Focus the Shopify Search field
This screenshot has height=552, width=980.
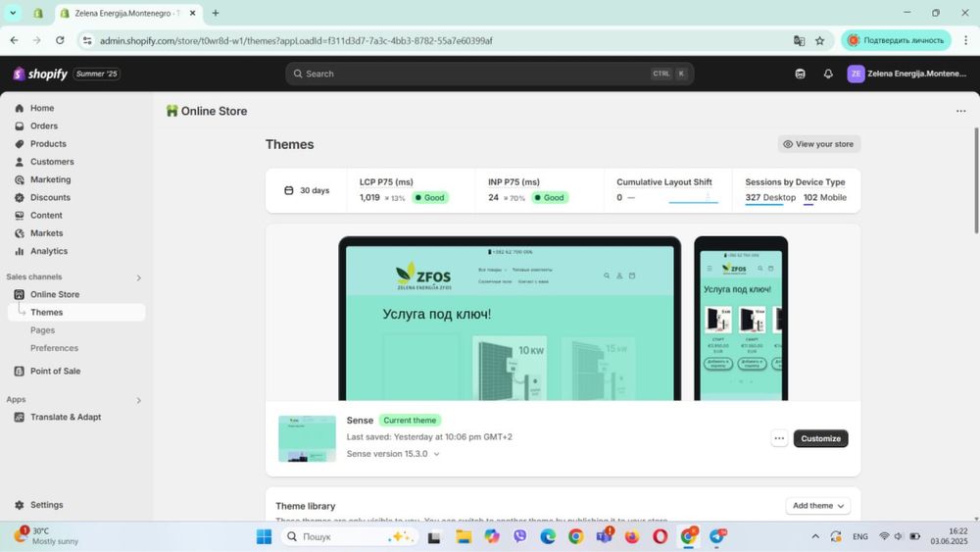click(x=489, y=74)
